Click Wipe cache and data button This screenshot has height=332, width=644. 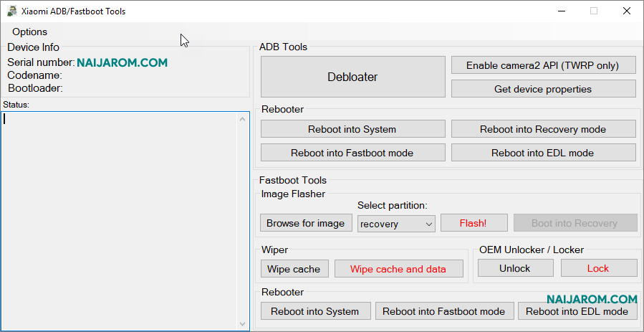(x=399, y=269)
